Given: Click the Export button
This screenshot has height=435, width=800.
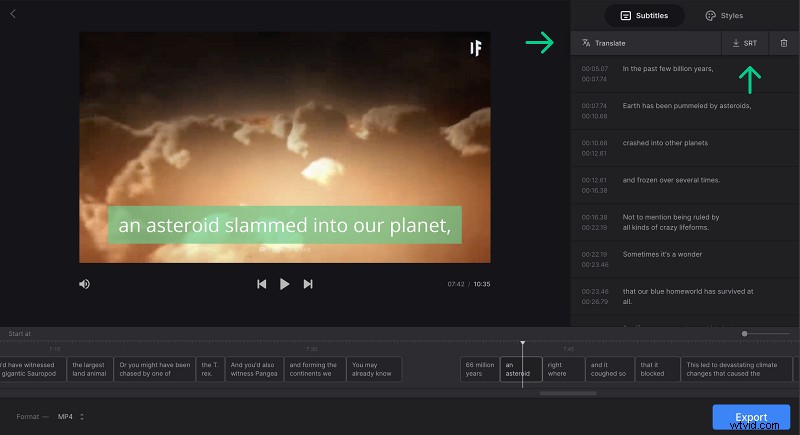Looking at the screenshot, I should 751,417.
